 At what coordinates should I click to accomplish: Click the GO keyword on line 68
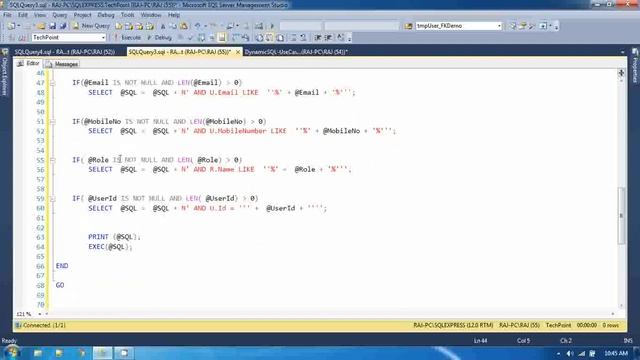click(60, 285)
